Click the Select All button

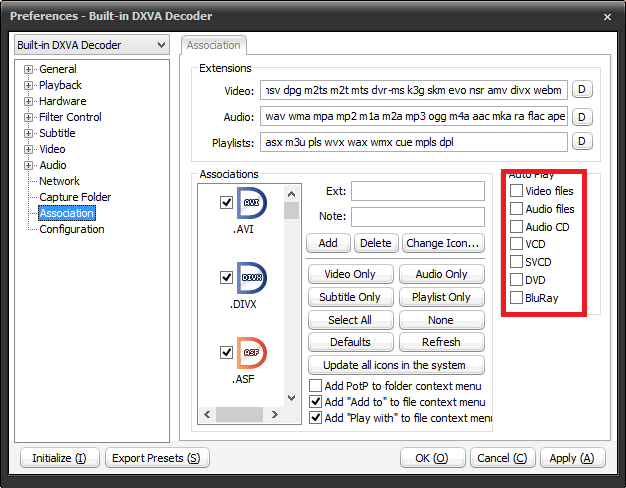click(x=350, y=320)
